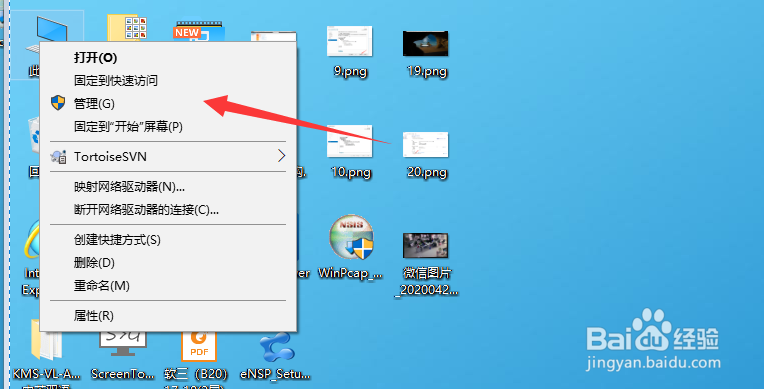Image resolution: width=764 pixels, height=389 pixels.
Task: Choose 断开网络驱动器的连接(C)... entry
Action: point(168,210)
